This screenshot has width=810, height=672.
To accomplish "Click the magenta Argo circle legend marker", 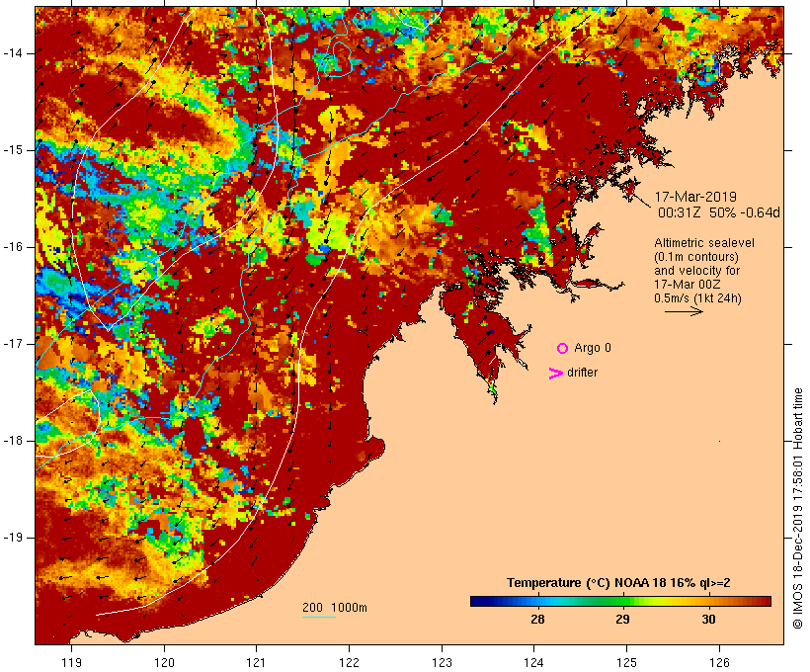I will click(563, 349).
